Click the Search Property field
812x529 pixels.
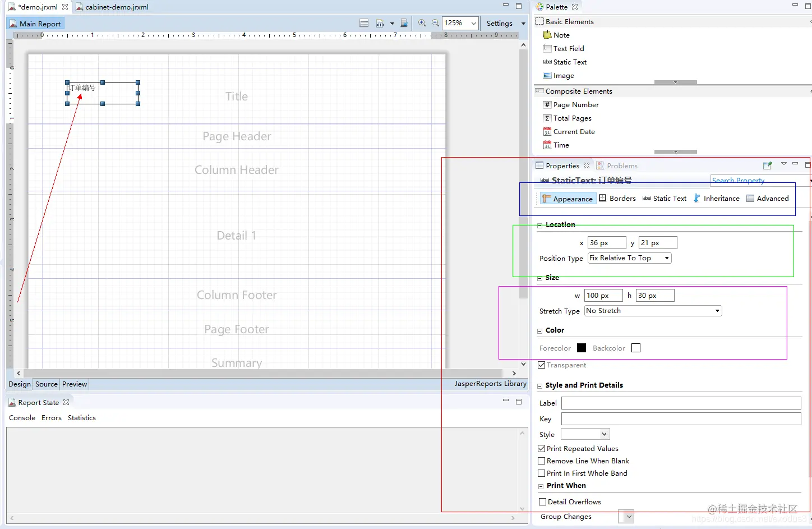760,180
